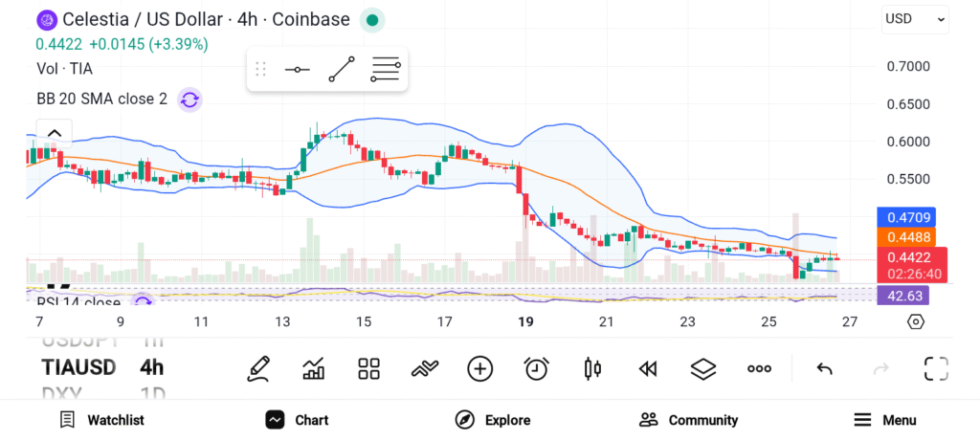The height and width of the screenshot is (441, 980).
Task: Select the trend line drawing tool
Action: (x=342, y=70)
